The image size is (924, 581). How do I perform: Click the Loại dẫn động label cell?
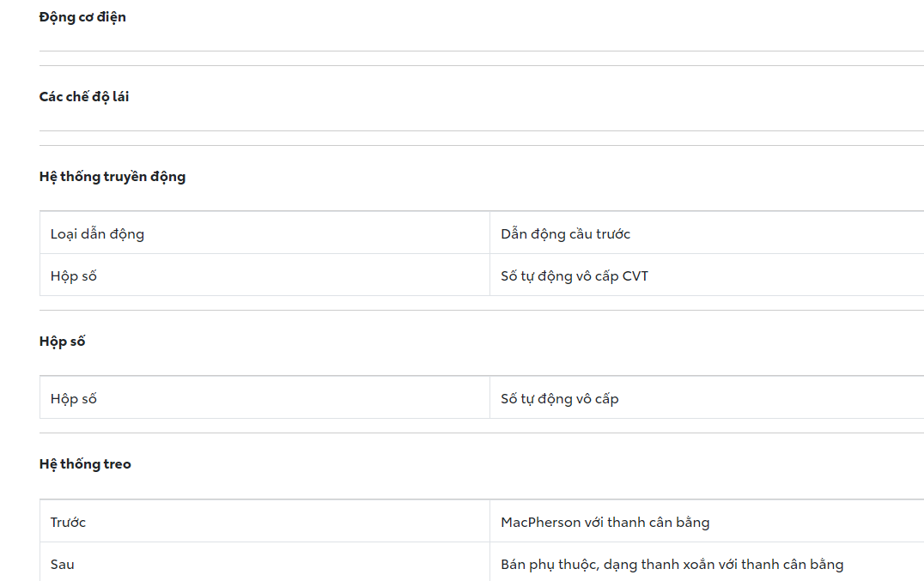tap(97, 233)
